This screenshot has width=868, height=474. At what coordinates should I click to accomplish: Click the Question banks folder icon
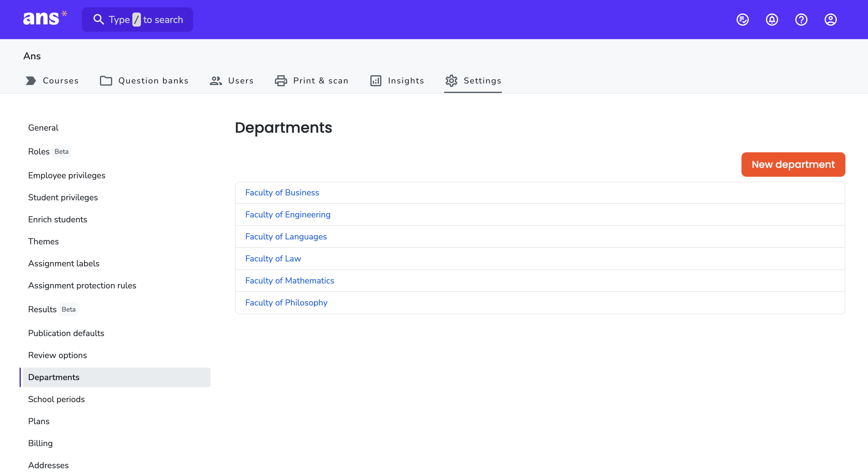106,80
